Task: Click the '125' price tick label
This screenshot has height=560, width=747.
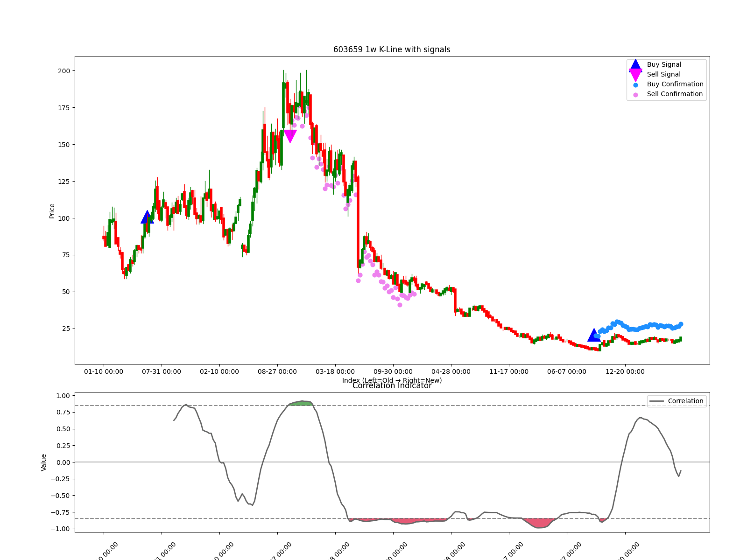Action: 64,182
